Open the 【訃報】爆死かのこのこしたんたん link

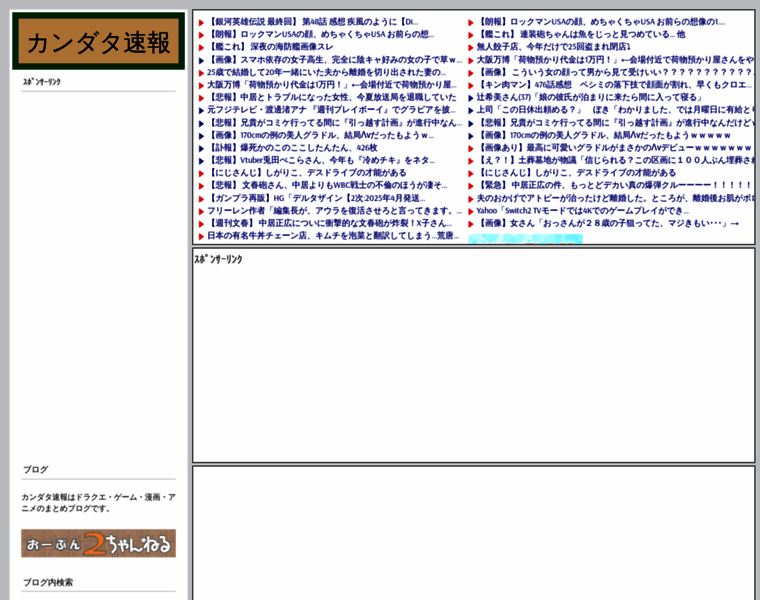click(292, 148)
